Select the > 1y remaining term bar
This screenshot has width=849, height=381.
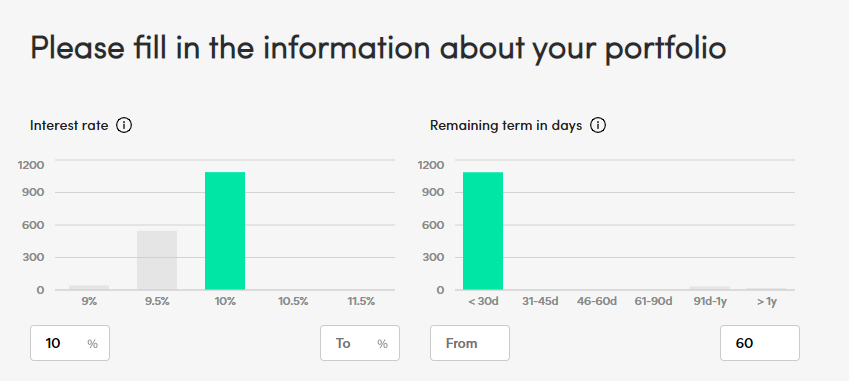coord(766,288)
